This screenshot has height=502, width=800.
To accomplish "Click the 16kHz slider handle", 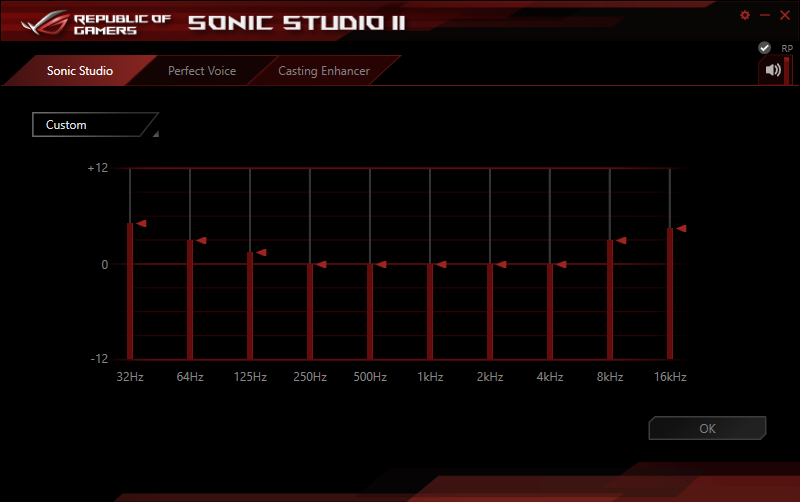I will 681,229.
